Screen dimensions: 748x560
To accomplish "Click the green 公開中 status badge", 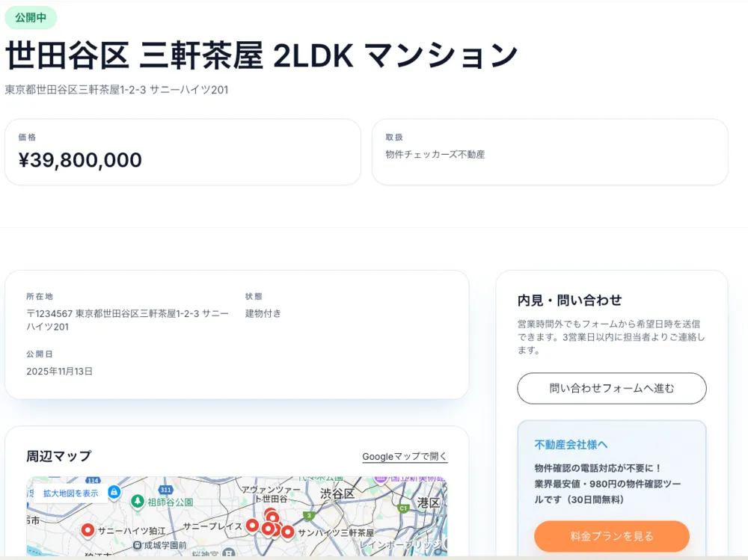I will tap(31, 17).
